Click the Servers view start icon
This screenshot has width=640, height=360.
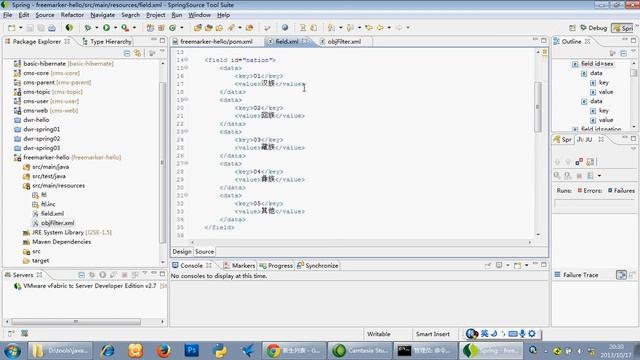103,275
